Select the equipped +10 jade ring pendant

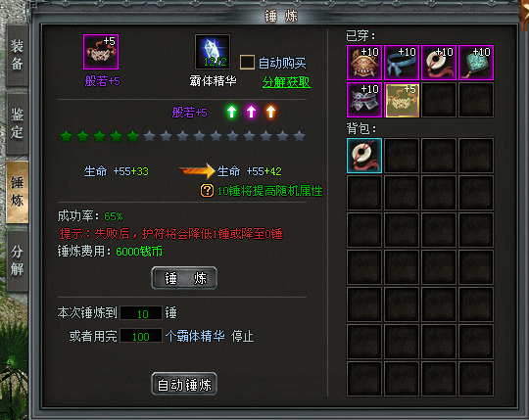[x=439, y=63]
